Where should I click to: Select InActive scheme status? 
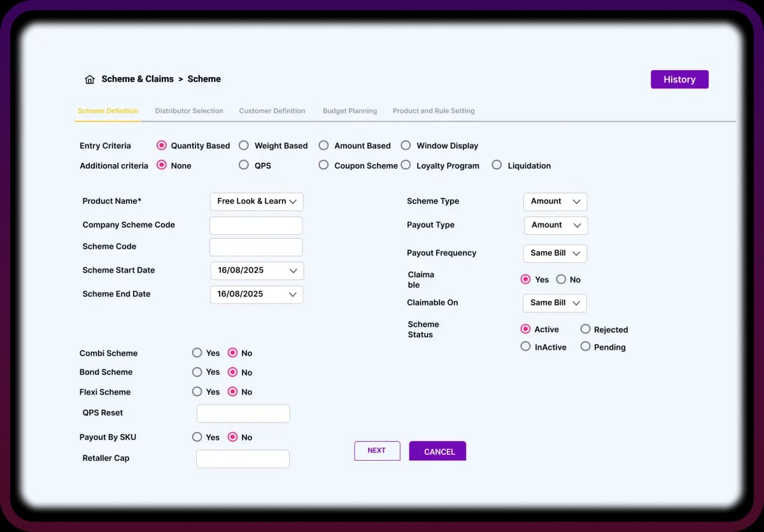click(526, 347)
